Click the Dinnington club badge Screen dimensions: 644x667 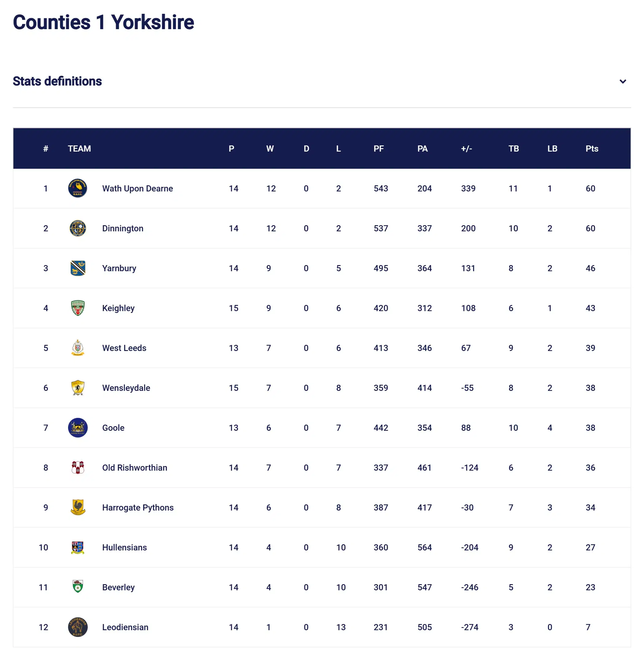click(x=78, y=228)
